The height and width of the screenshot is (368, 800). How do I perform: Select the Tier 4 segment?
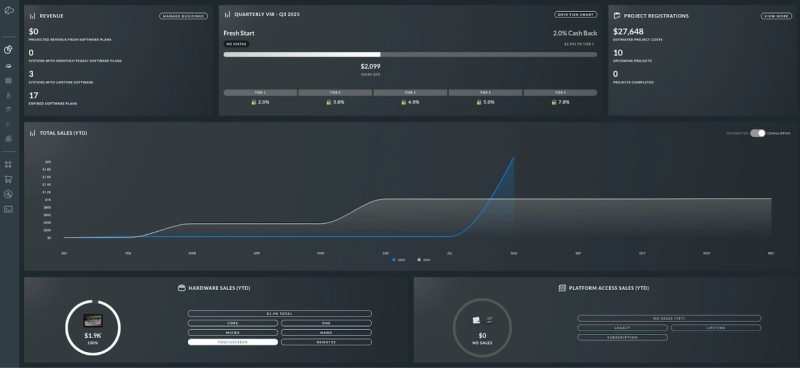(x=485, y=93)
